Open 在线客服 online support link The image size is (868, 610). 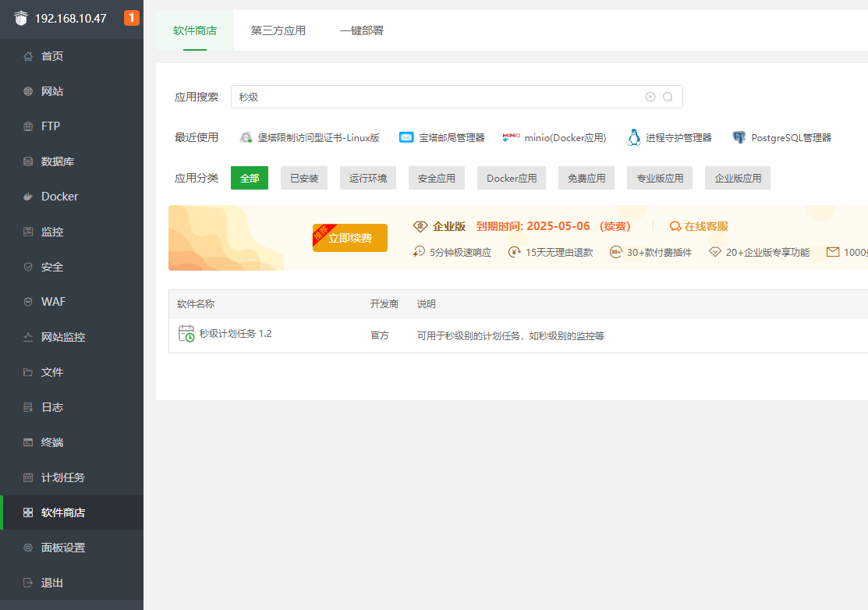click(700, 226)
